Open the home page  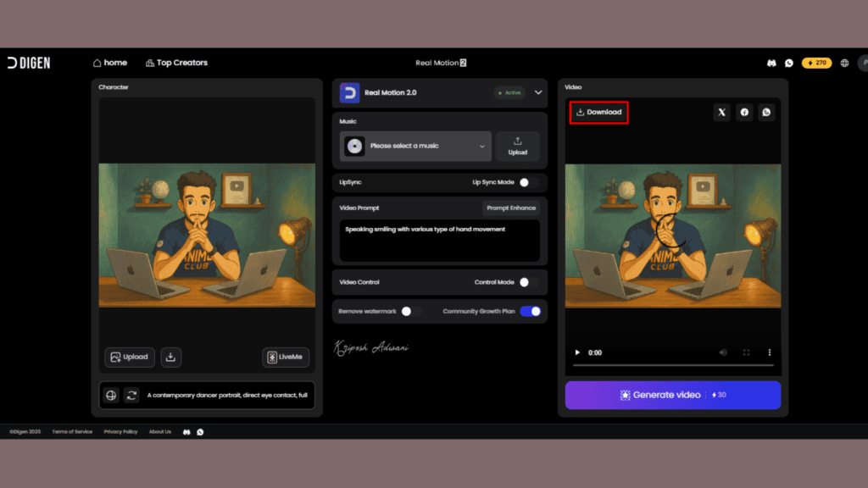[109, 62]
